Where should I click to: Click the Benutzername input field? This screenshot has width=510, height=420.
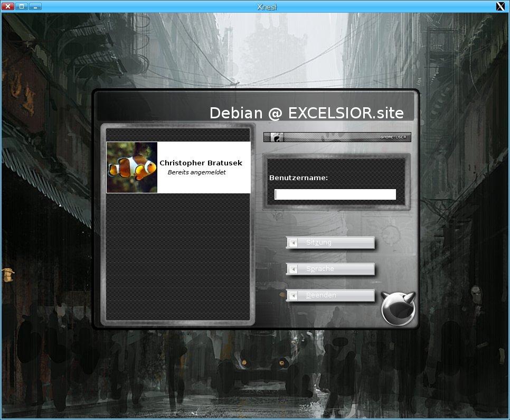(335, 194)
